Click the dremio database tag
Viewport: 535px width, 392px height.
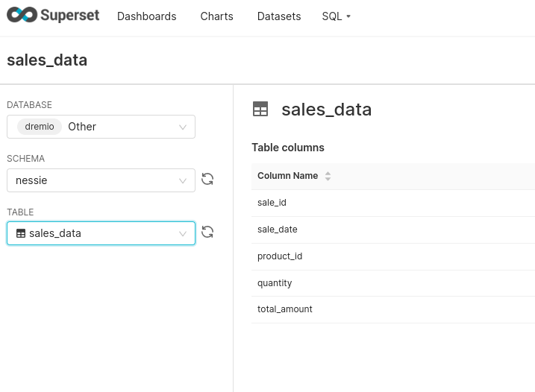pyautogui.click(x=40, y=127)
